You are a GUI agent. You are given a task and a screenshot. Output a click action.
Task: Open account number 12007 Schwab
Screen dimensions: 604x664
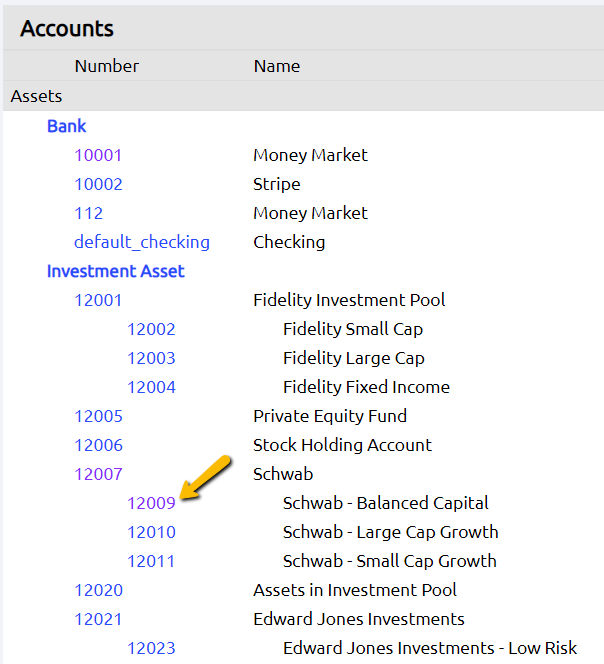(99, 474)
